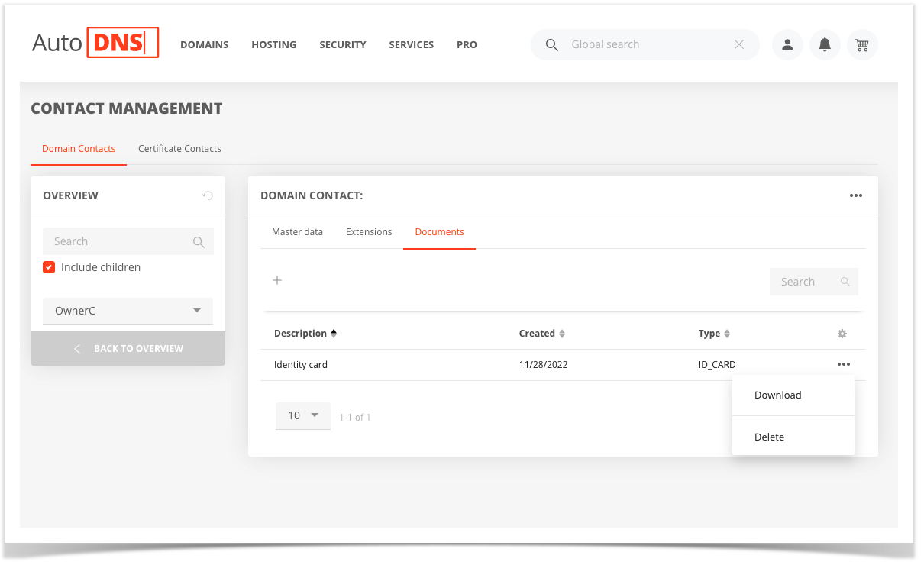Open the SECURITY navigation menu
The height and width of the screenshot is (565, 924).
[x=343, y=45]
